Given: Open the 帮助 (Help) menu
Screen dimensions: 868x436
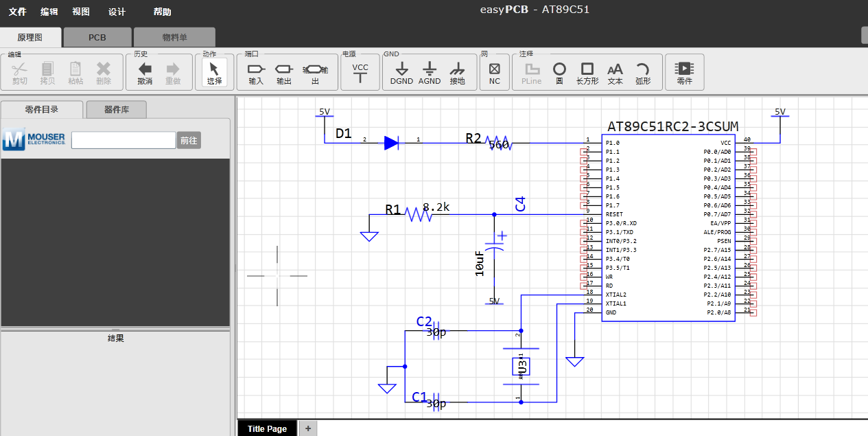Looking at the screenshot, I should [x=163, y=12].
